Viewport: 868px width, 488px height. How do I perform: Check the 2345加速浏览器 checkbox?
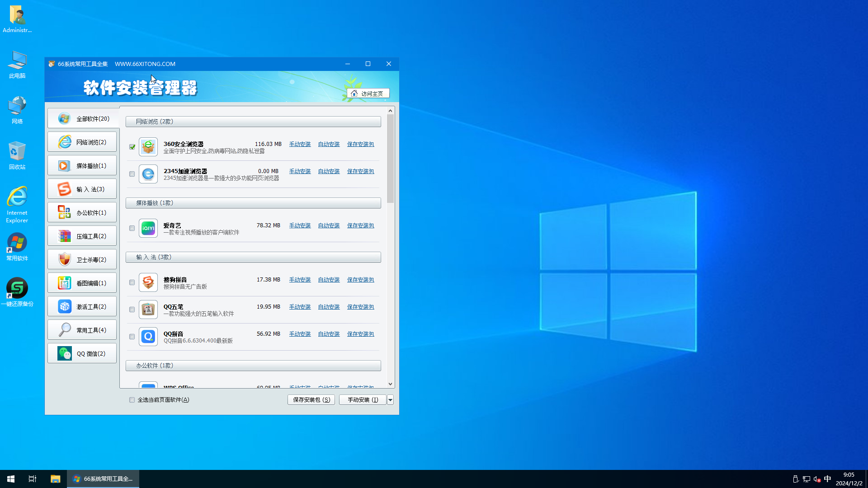(132, 174)
